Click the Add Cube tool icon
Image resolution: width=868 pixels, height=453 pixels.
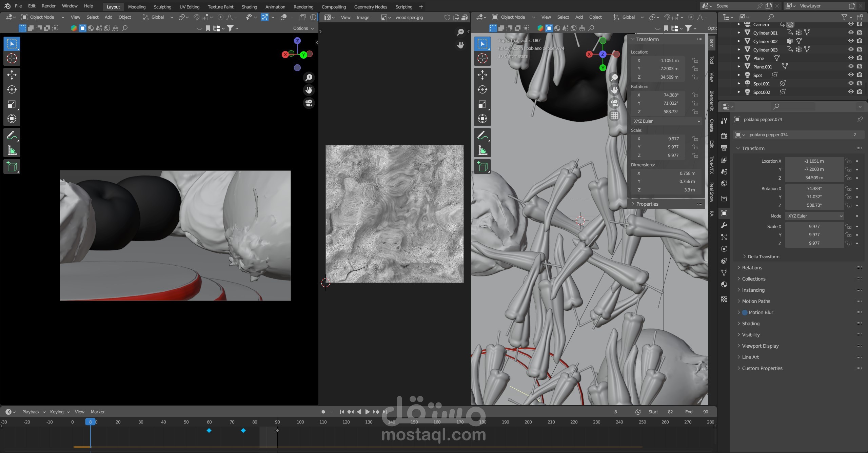(x=12, y=166)
